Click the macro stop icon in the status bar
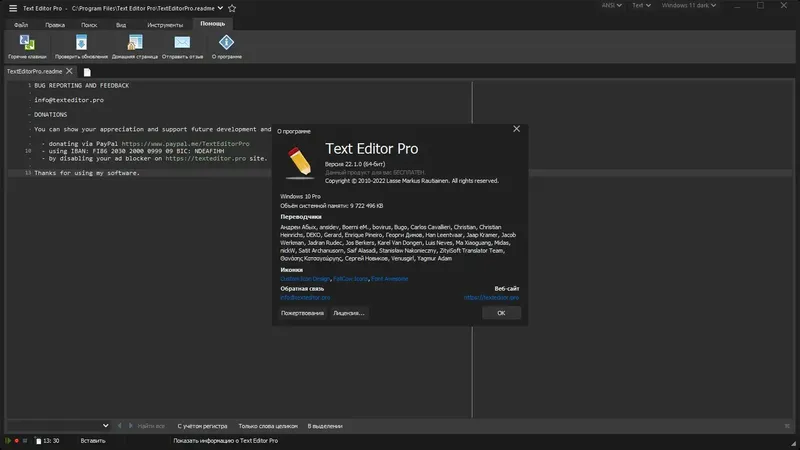This screenshot has height=450, width=800. click(x=24, y=440)
